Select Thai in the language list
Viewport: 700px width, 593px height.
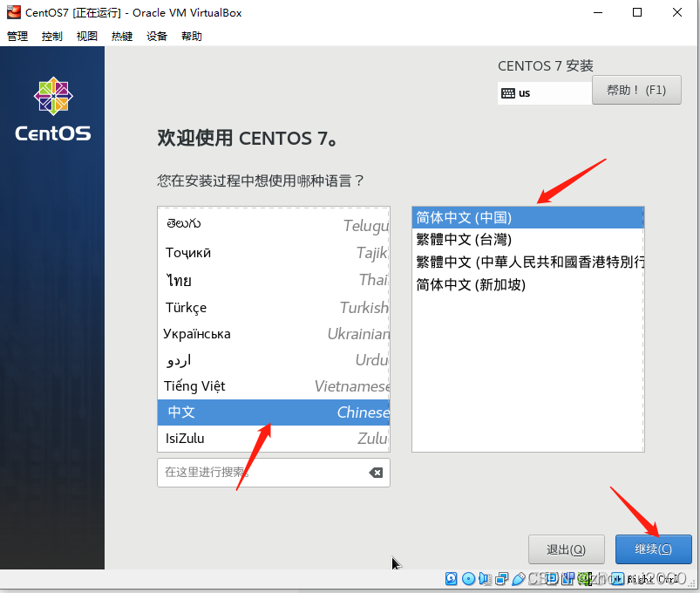[x=274, y=280]
